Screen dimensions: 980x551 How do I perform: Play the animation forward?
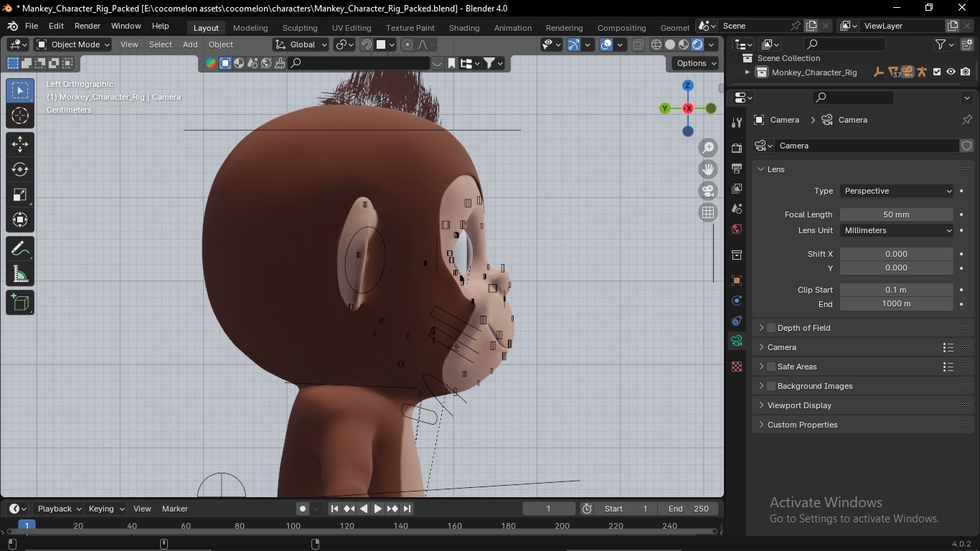click(378, 509)
